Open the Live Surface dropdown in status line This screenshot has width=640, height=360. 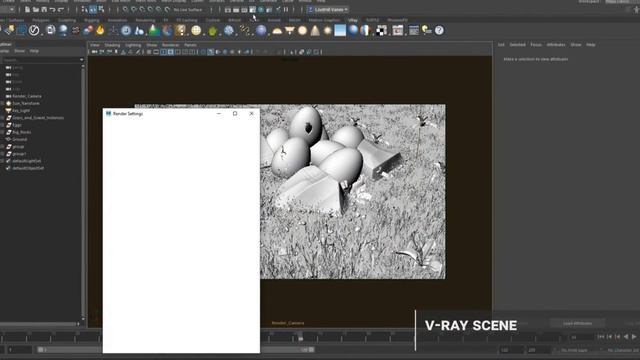click(188, 10)
